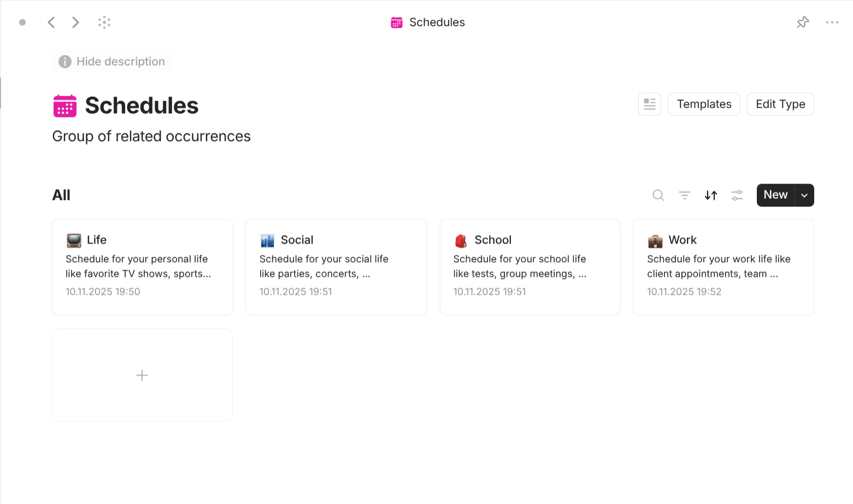Viewport: 853px width, 504px height.
Task: Open the sort options icon
Action: pos(710,195)
